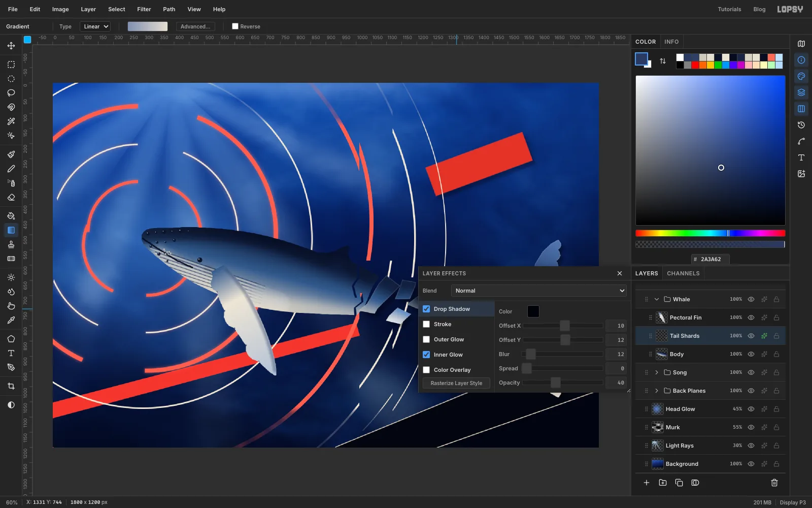This screenshot has height=508, width=812.
Task: Open the Layer menu
Action: 88,9
